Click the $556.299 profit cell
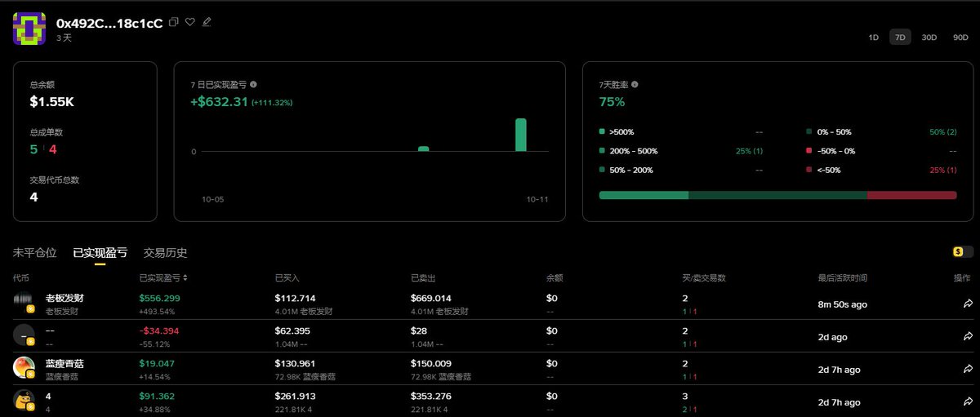This screenshot has height=417, width=980. [159, 298]
